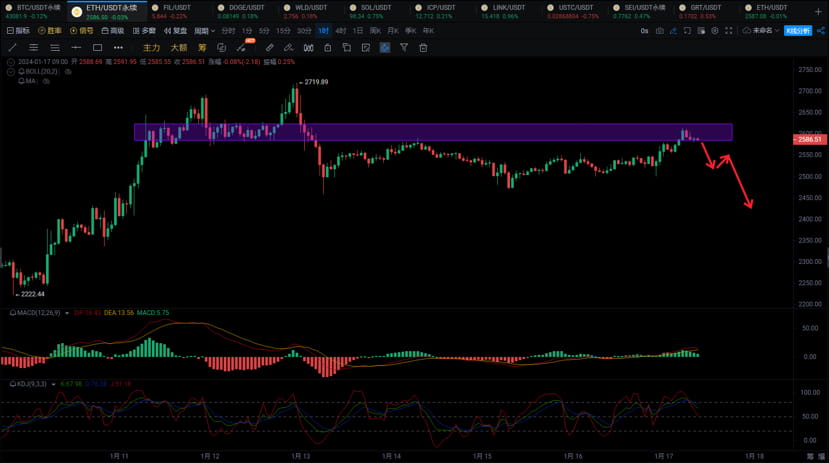Click the magnet snap tool icon
The width and height of the screenshot is (829, 463).
pos(308,48)
